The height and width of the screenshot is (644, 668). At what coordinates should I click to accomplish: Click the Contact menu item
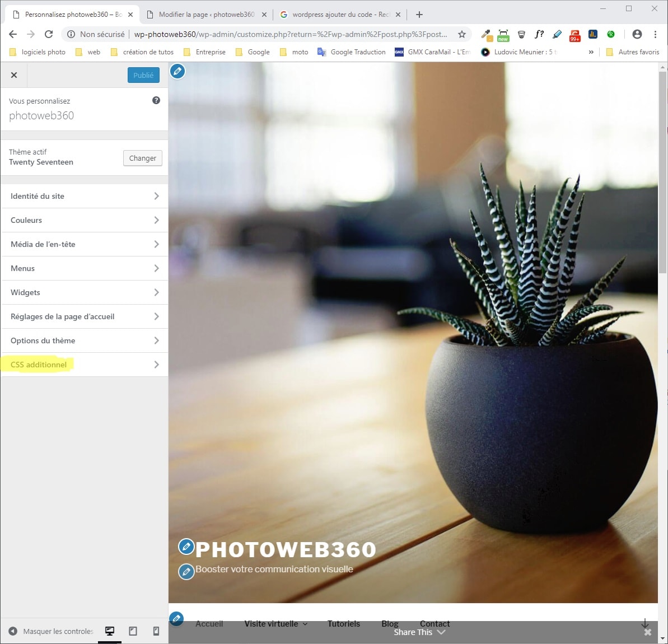tap(435, 623)
